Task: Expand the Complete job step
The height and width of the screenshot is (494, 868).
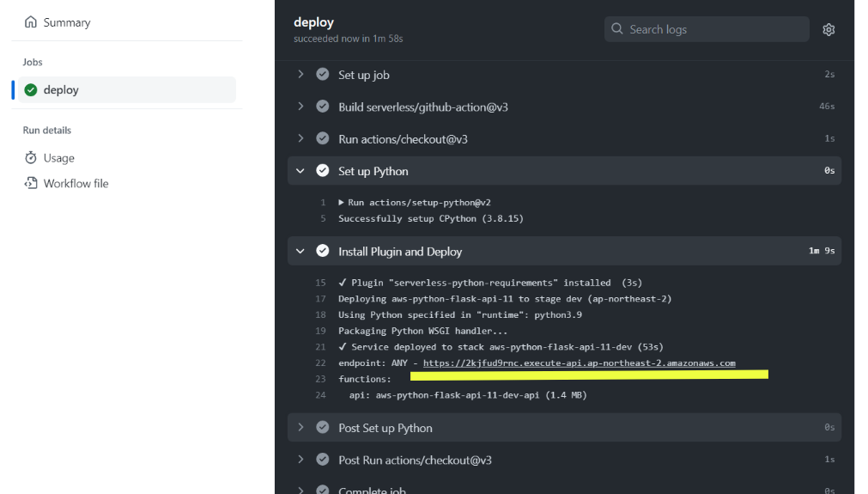Action: pyautogui.click(x=300, y=490)
